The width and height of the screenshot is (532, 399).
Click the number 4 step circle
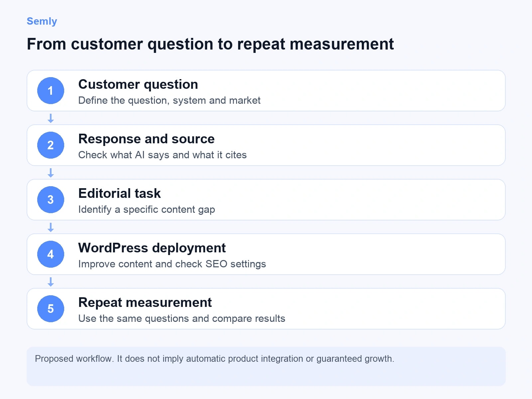[x=51, y=254]
